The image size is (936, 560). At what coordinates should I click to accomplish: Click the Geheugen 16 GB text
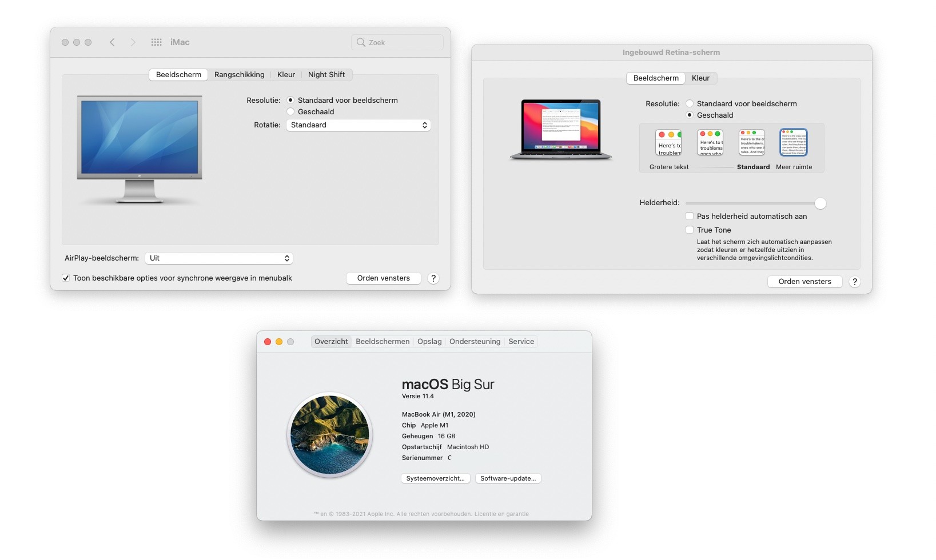[x=429, y=436]
